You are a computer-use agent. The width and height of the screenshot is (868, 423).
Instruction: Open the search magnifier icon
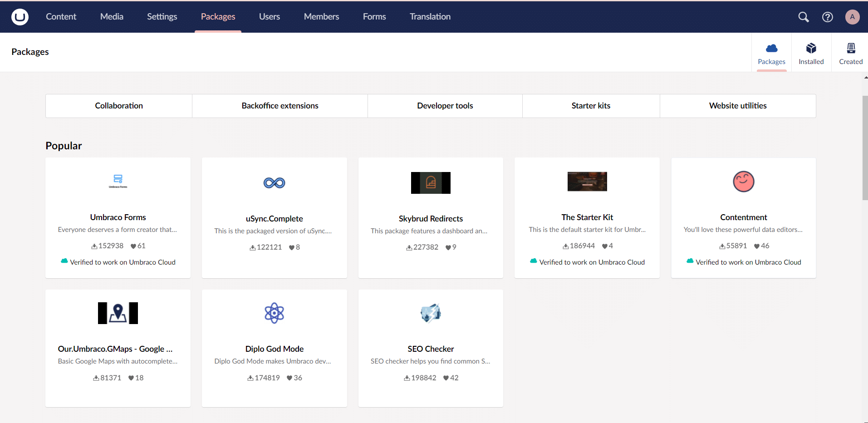pos(804,17)
